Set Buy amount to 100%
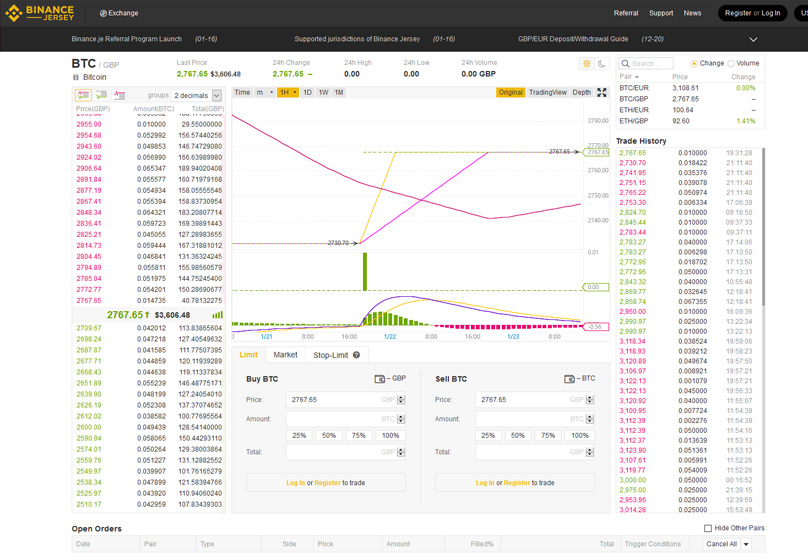Screen dimensions: 808x560 click(x=390, y=435)
